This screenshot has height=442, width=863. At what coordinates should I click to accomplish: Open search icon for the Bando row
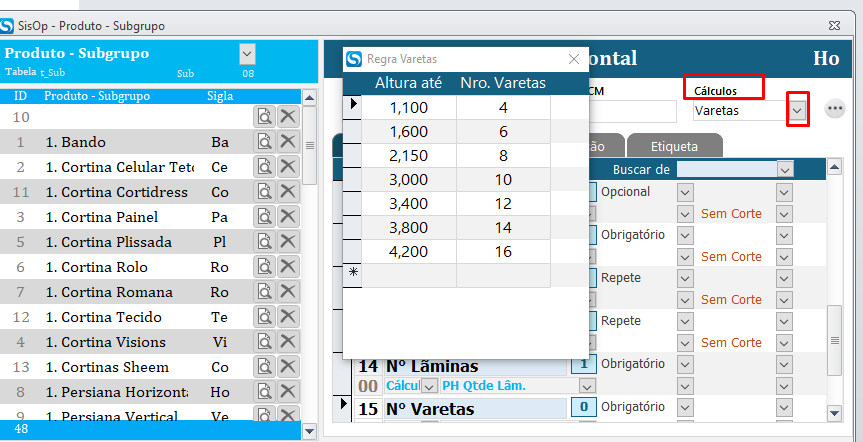point(264,142)
